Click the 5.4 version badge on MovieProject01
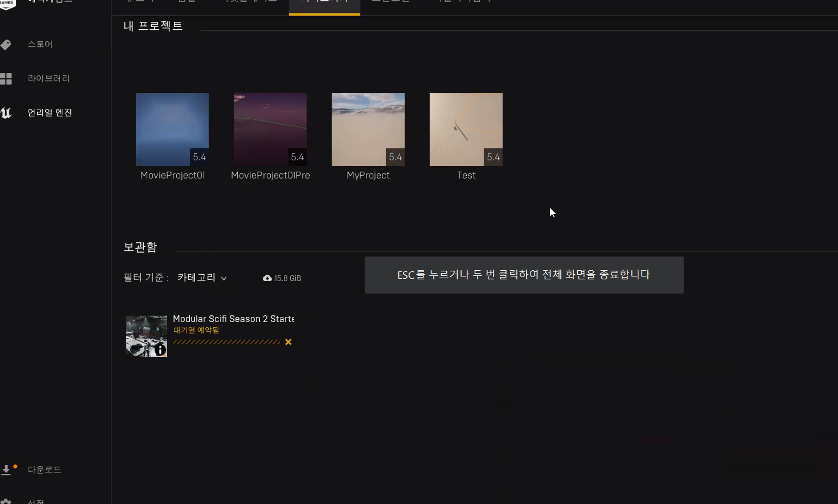Screen dimensions: 838x504 [x=199, y=157]
